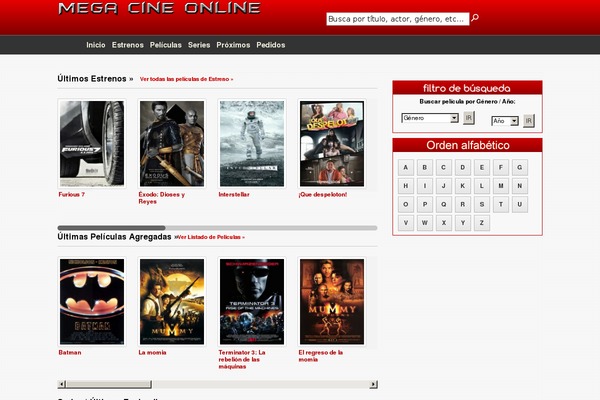
Task: Click the Mega Cine Online logo
Action: tap(159, 8)
